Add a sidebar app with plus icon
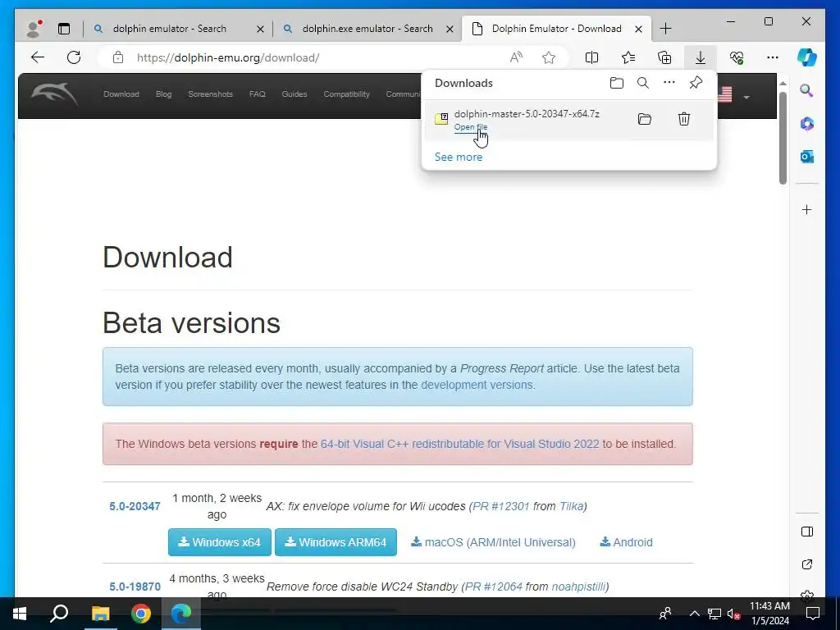The image size is (840, 630). [807, 209]
